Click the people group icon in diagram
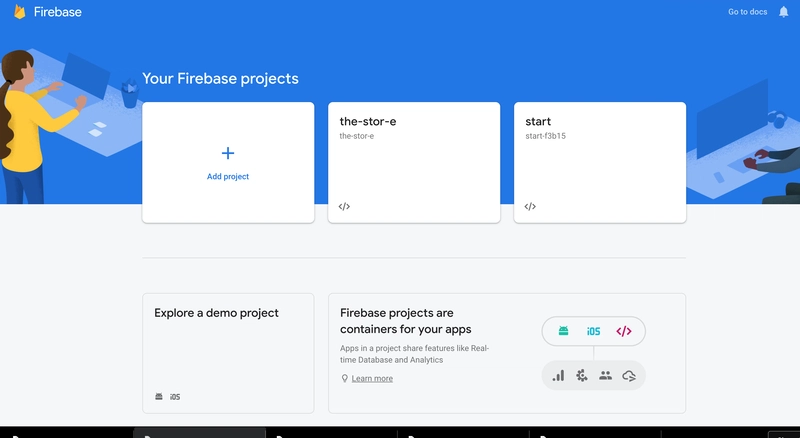This screenshot has width=800, height=438. point(606,376)
